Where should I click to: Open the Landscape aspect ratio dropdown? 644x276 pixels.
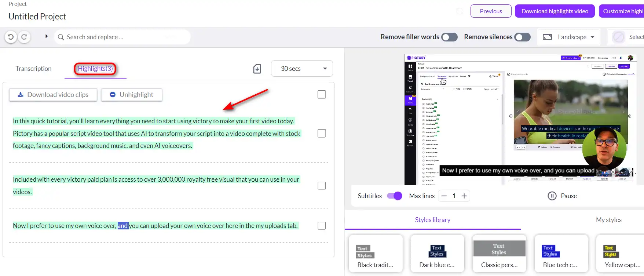point(568,37)
